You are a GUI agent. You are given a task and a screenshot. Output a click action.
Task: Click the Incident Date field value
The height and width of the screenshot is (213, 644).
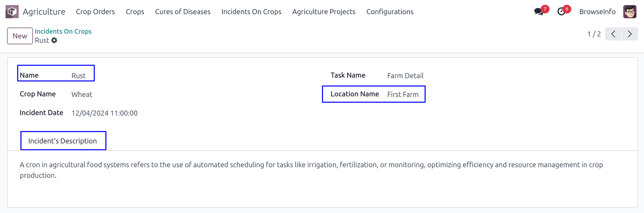pos(104,113)
